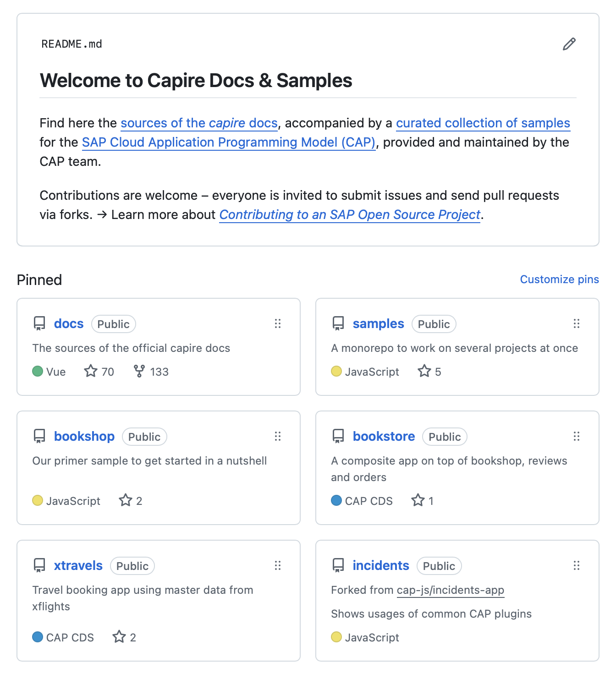Open the docs repository
This screenshot has height=679, width=616.
point(68,323)
